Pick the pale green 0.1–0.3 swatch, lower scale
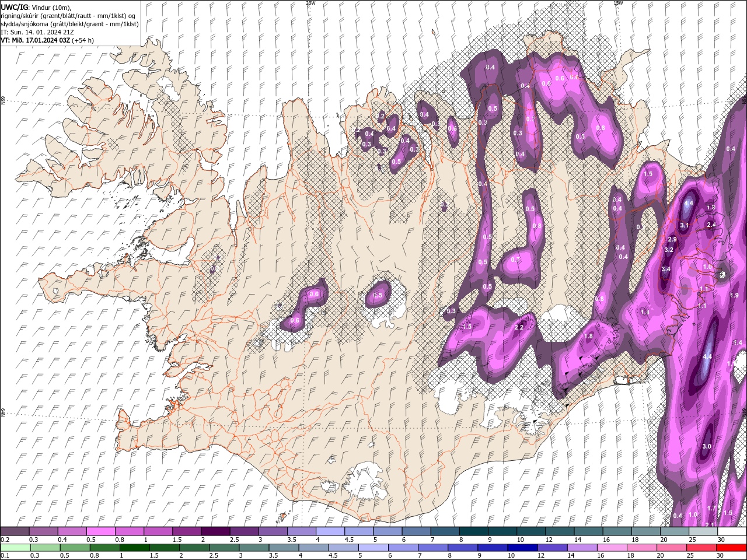 click(x=15, y=547)
